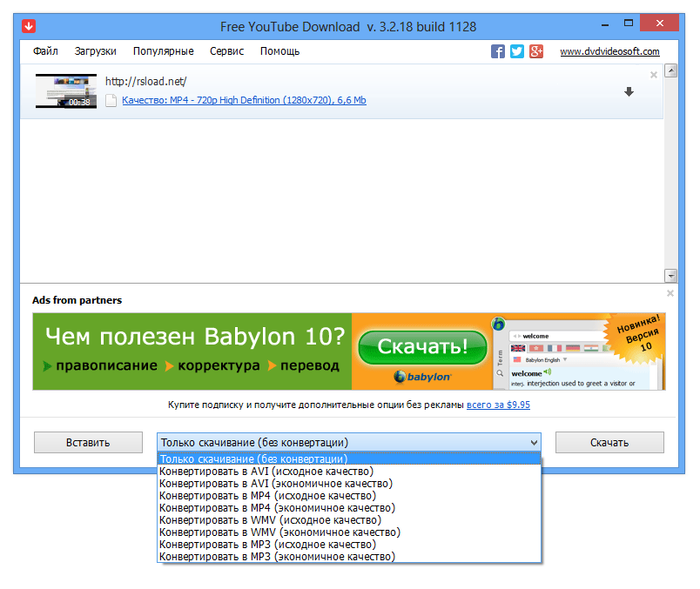Open the Facebook icon link
Screen dimensions: 700x589
pyautogui.click(x=498, y=51)
